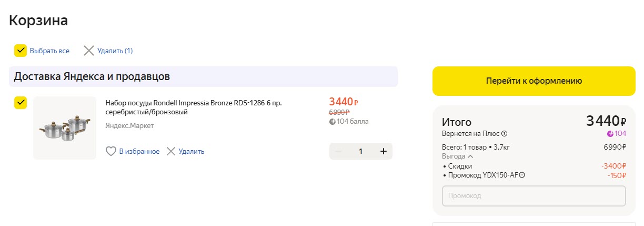Click the "Яндекс.Маркет" seller name
The height and width of the screenshot is (226, 644).
[129, 125]
